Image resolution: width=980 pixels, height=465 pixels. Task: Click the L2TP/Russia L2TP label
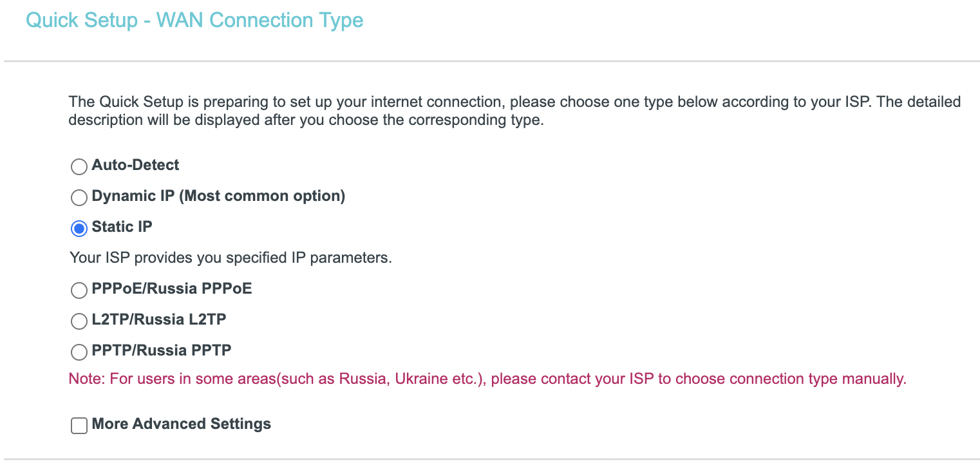(x=159, y=319)
